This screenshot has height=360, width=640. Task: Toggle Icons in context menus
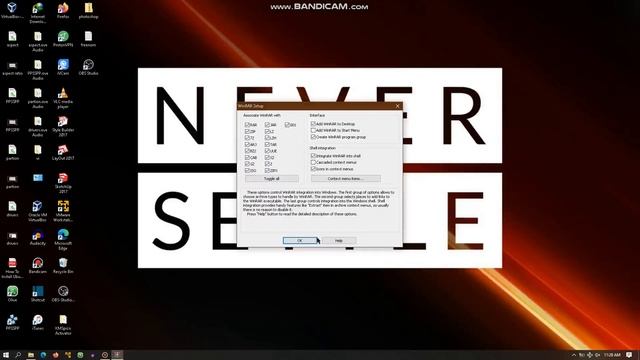pos(313,169)
